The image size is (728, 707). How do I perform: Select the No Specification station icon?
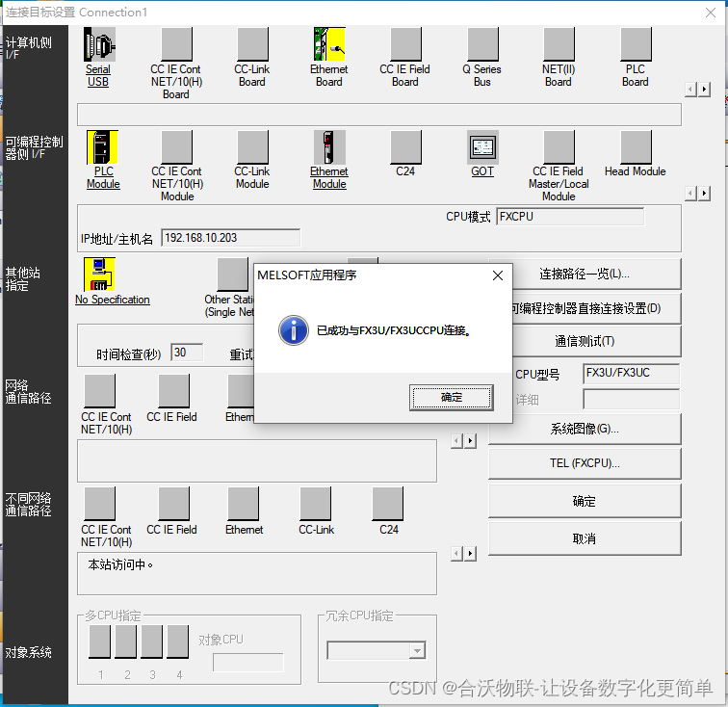99,275
